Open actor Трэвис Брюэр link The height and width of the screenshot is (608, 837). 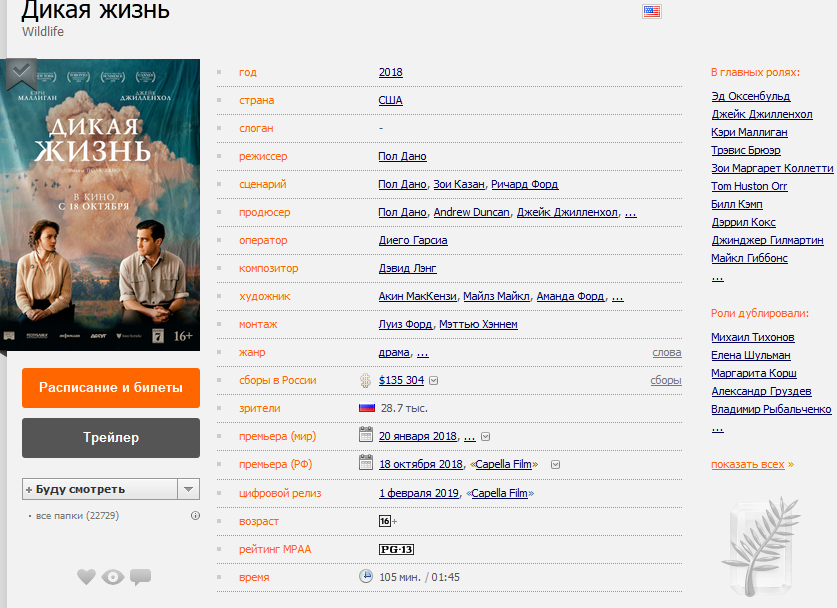coord(746,151)
